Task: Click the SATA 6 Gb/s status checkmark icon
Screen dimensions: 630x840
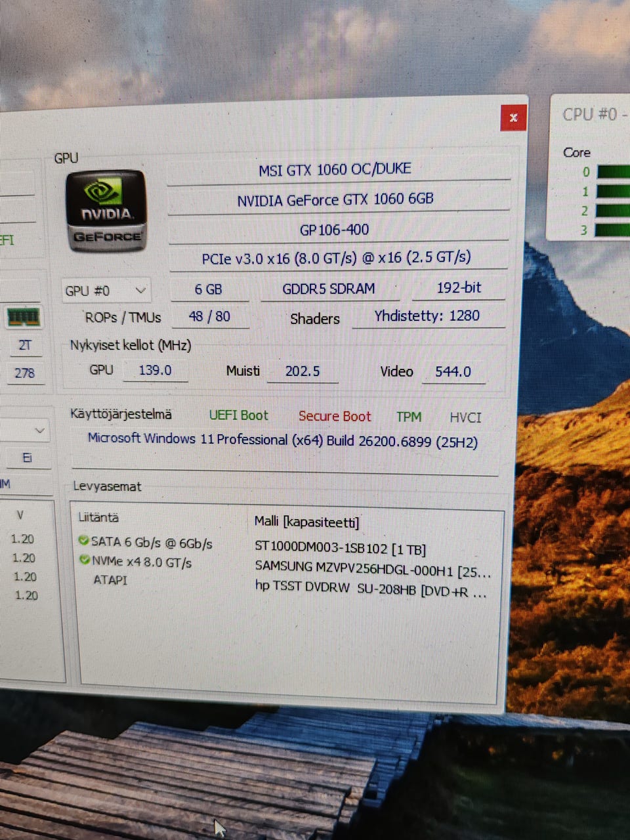Action: pos(83,541)
